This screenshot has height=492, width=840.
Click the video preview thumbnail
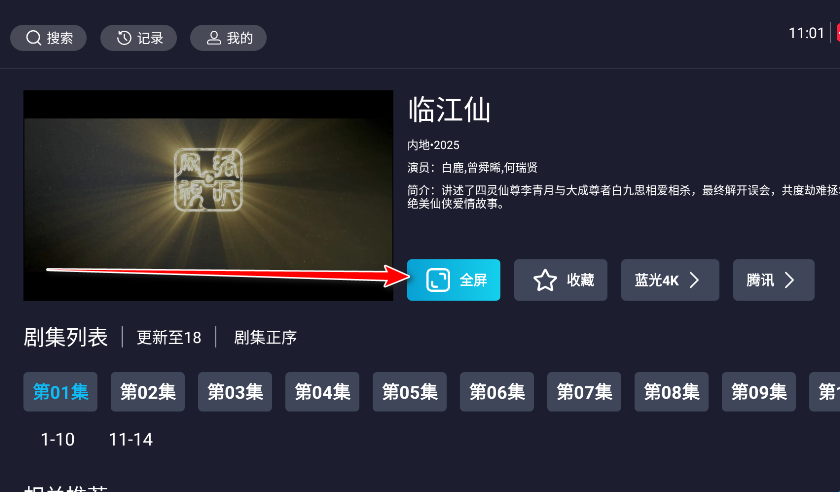tap(208, 196)
